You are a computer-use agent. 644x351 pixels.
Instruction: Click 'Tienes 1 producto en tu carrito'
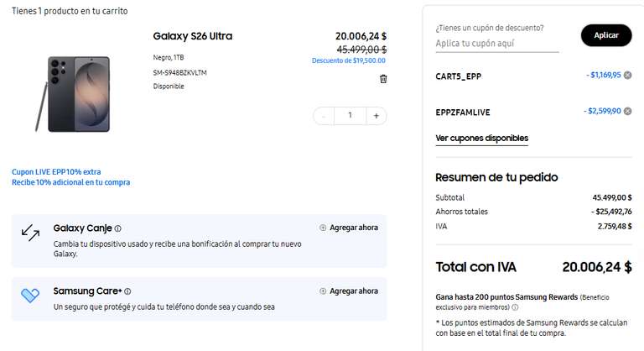[x=70, y=11]
